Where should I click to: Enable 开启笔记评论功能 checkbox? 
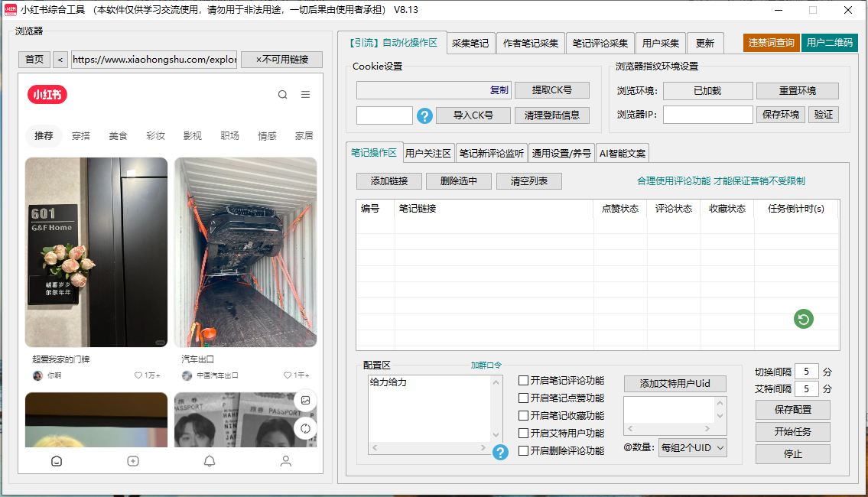(x=523, y=381)
